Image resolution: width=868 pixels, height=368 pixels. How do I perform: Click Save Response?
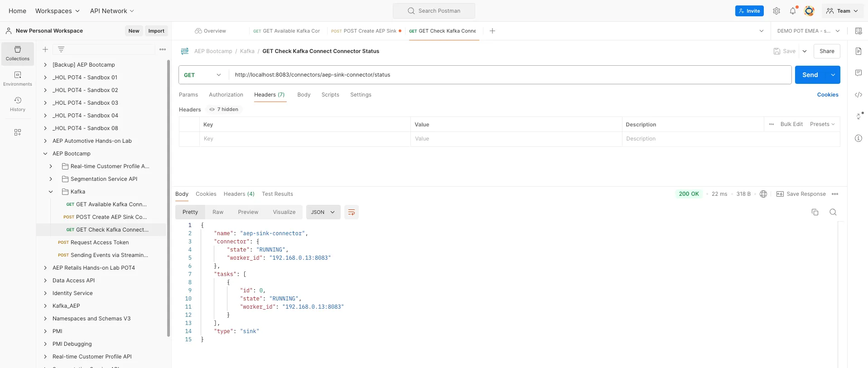click(801, 194)
